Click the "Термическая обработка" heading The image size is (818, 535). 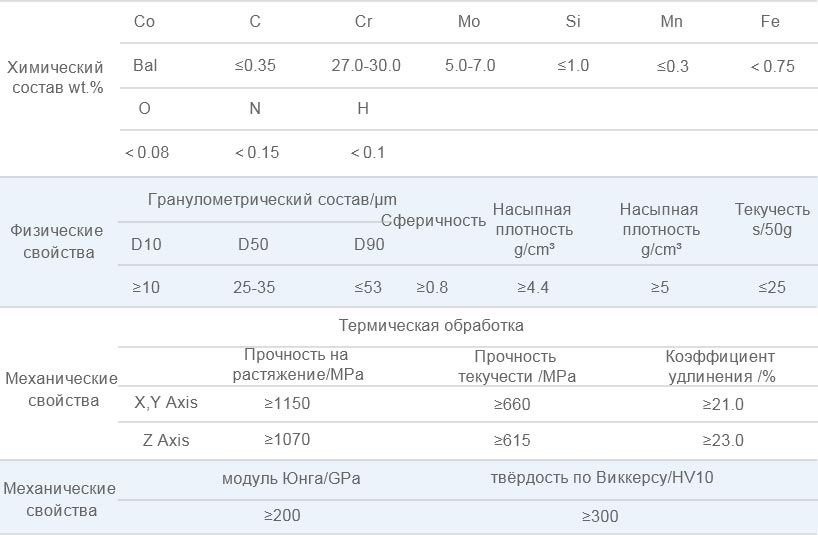(x=431, y=326)
